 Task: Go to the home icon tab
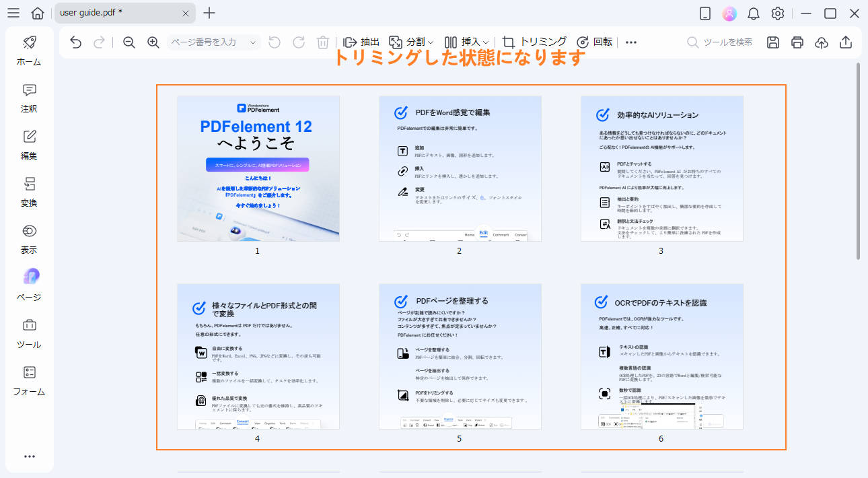[38, 13]
